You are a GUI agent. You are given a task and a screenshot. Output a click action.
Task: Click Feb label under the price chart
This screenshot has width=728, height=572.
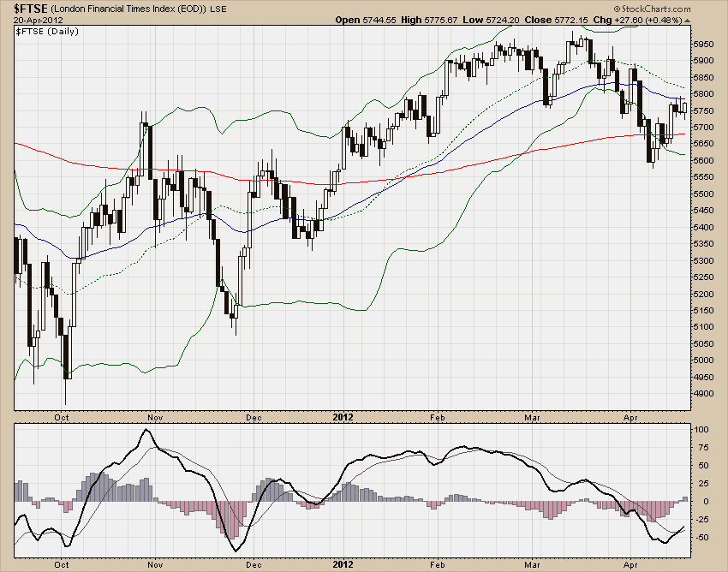pos(438,417)
